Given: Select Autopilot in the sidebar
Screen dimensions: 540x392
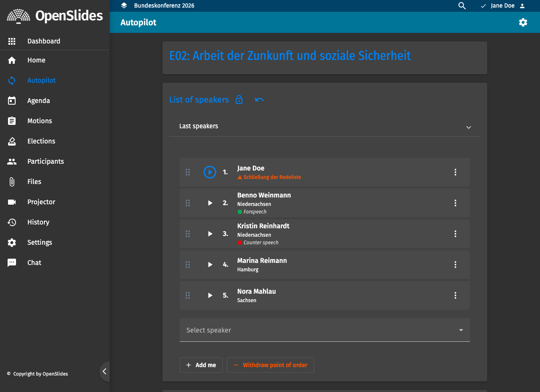Looking at the screenshot, I should tap(55, 81).
